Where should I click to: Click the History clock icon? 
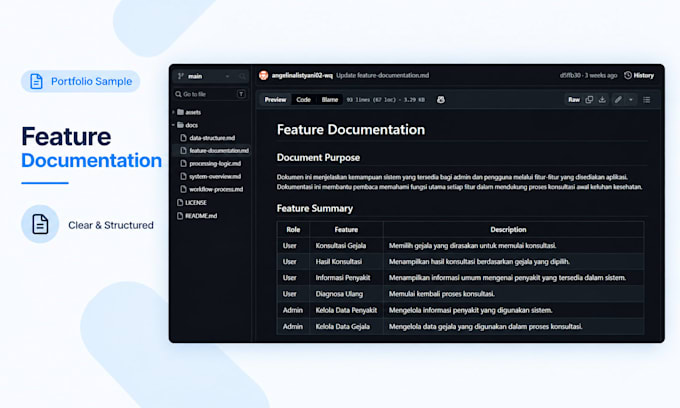pyautogui.click(x=628, y=75)
